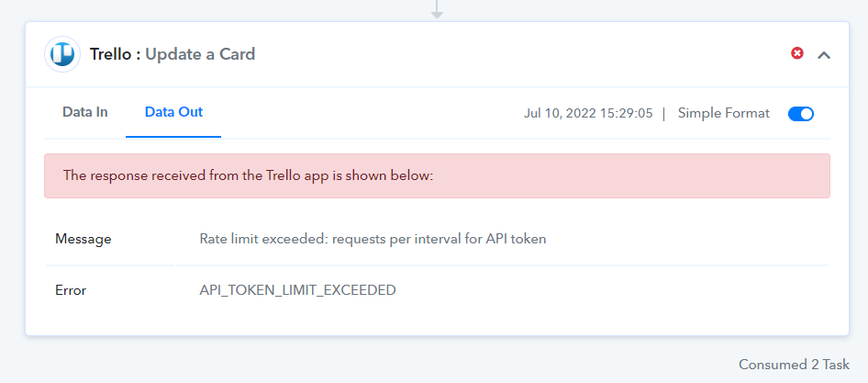Image resolution: width=868 pixels, height=383 pixels.
Task: Switch to the Data In tab
Action: 84,112
